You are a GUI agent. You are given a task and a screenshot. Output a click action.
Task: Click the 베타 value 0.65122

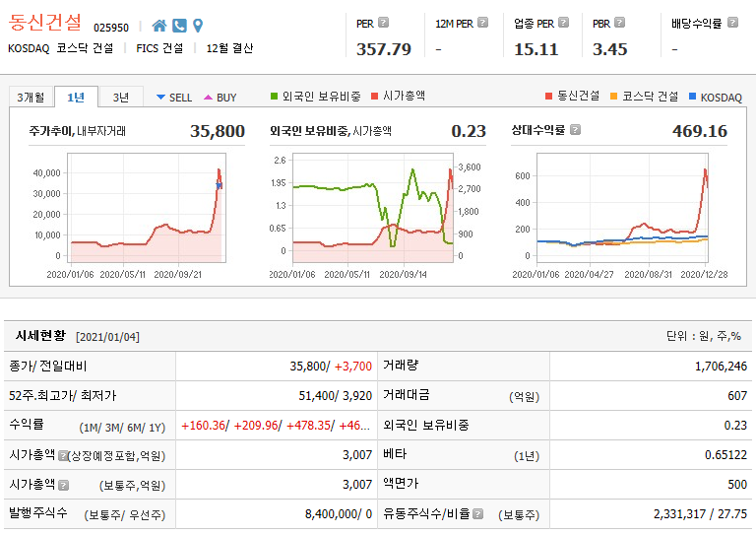click(x=726, y=455)
